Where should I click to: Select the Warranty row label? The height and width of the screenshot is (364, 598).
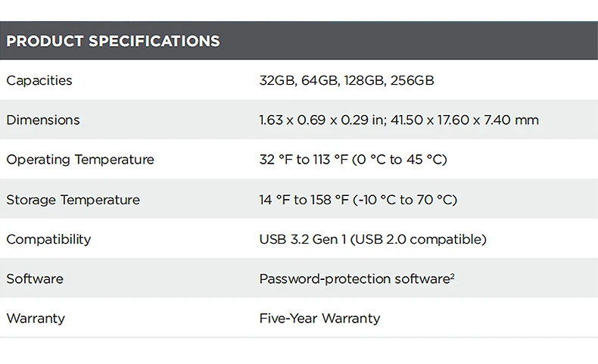36,319
